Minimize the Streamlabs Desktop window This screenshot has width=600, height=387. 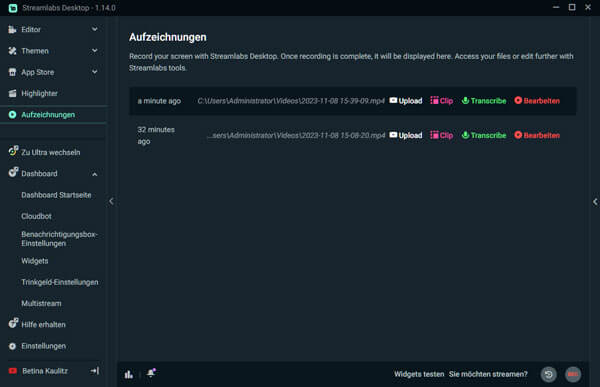[x=556, y=7]
